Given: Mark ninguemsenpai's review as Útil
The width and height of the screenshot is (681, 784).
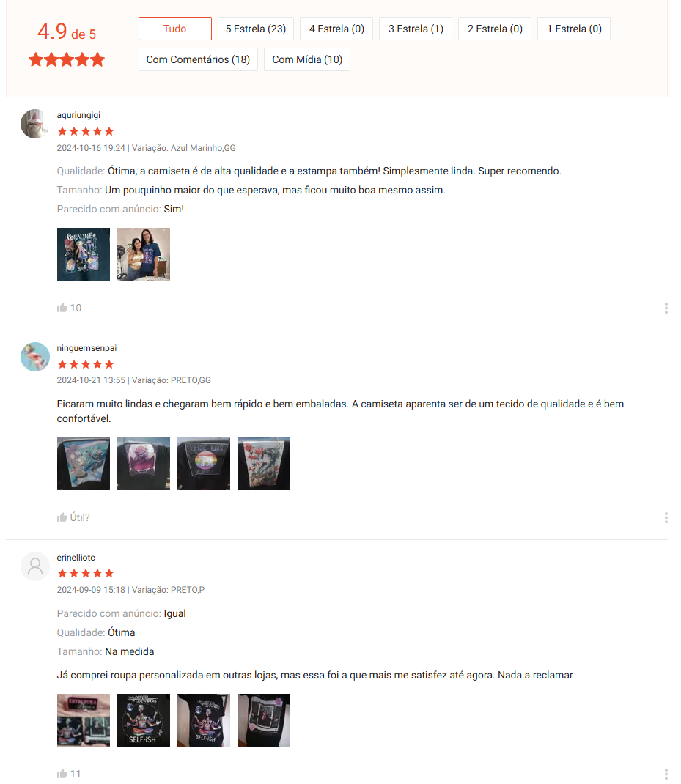Looking at the screenshot, I should 73,517.
